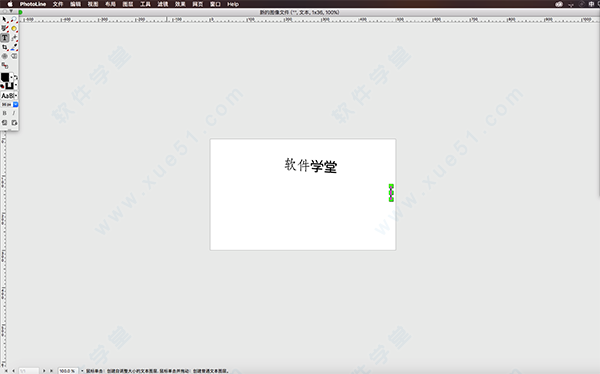
Task: Click the small red-dot mask icon
Action: [3, 86]
